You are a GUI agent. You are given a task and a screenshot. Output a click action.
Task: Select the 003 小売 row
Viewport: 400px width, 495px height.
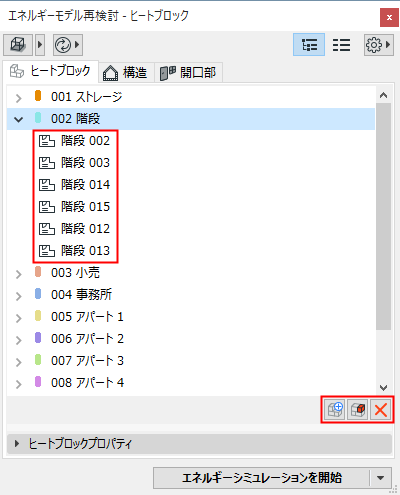coord(191,273)
